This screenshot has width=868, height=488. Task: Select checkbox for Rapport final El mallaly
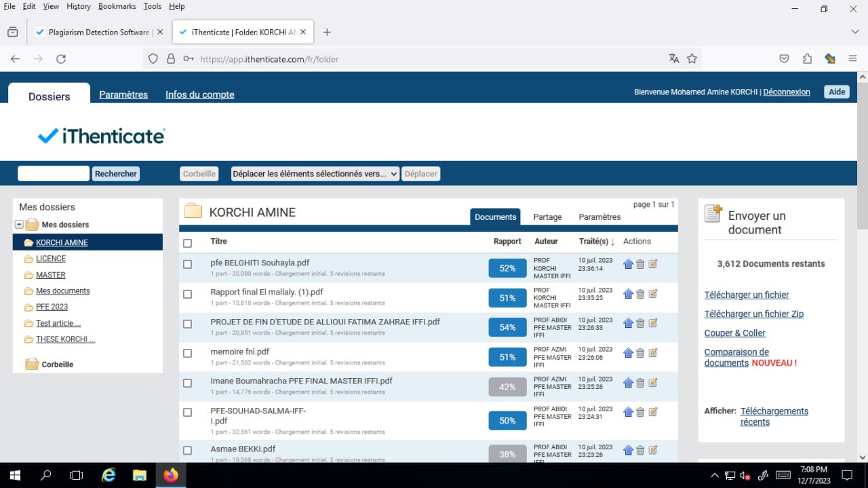(x=188, y=295)
